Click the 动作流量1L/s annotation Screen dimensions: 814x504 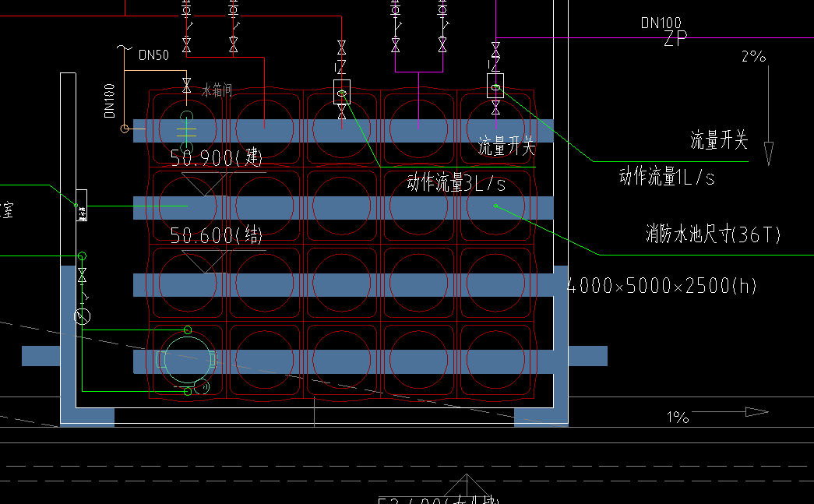[667, 177]
